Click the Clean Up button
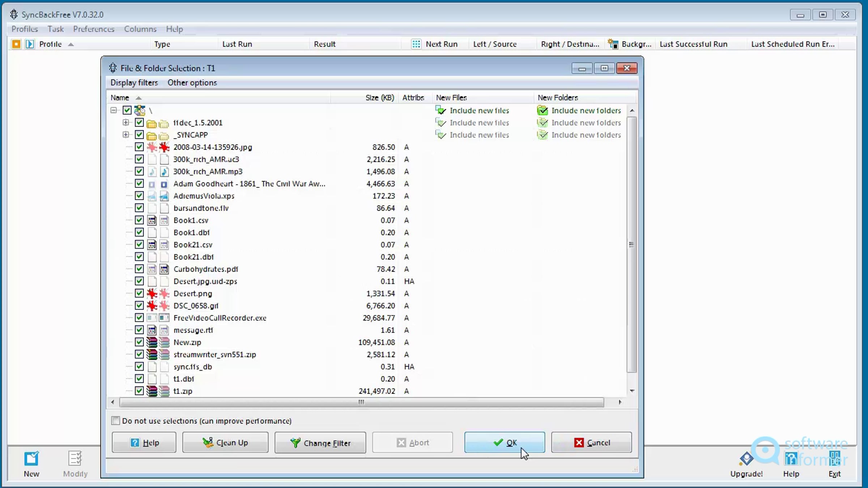This screenshot has width=868, height=488. point(225,442)
